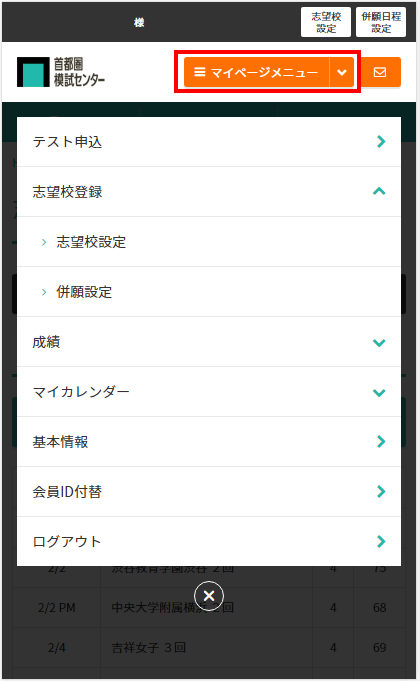The width and height of the screenshot is (420, 681).
Task: Collapse the 志望校登録 section chevron
Action: [x=379, y=191]
